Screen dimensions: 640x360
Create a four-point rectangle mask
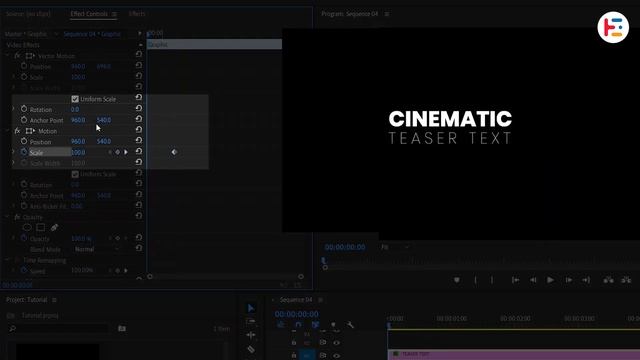(x=40, y=227)
